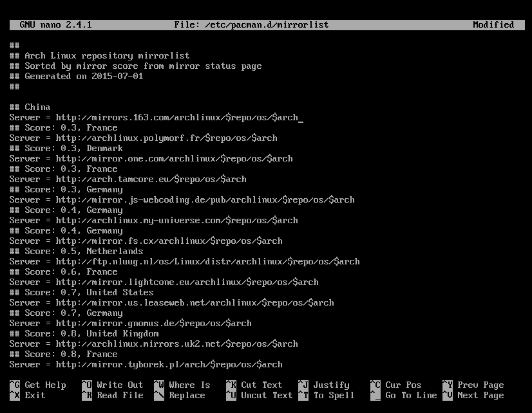Choose the ^K Cut Text shortcut
The height and width of the screenshot is (413, 532).
pos(254,385)
